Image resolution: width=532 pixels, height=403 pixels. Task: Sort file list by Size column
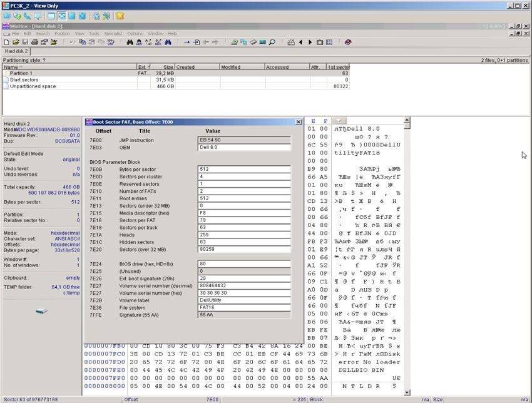tap(168, 67)
